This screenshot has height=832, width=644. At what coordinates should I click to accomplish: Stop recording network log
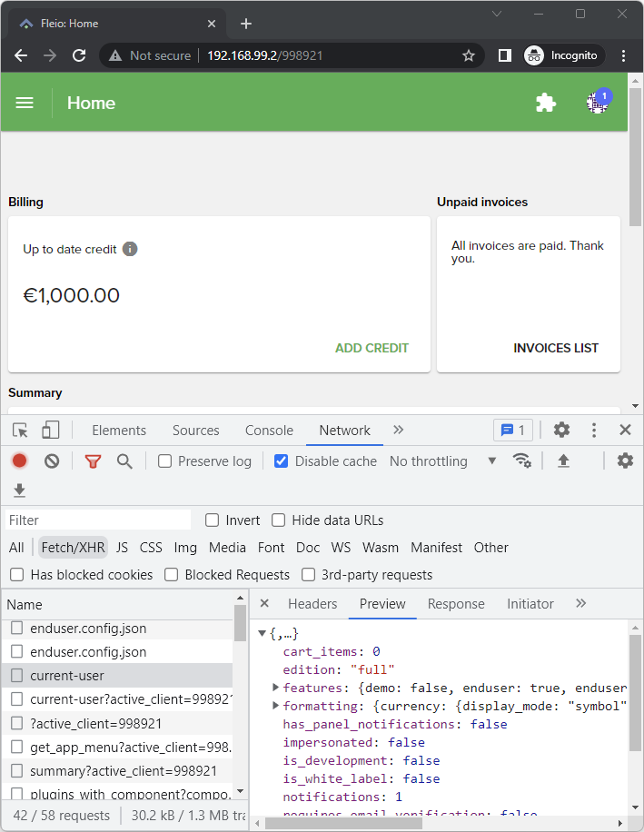[19, 461]
